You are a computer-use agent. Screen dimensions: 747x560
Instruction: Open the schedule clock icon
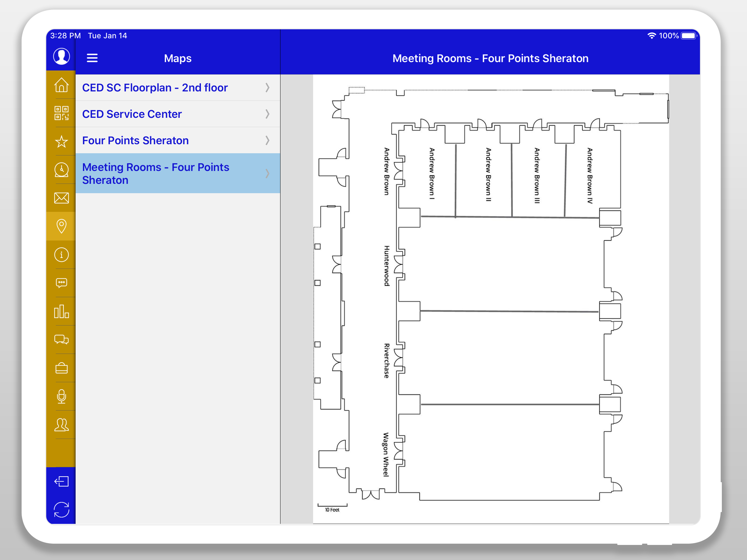coord(62,170)
